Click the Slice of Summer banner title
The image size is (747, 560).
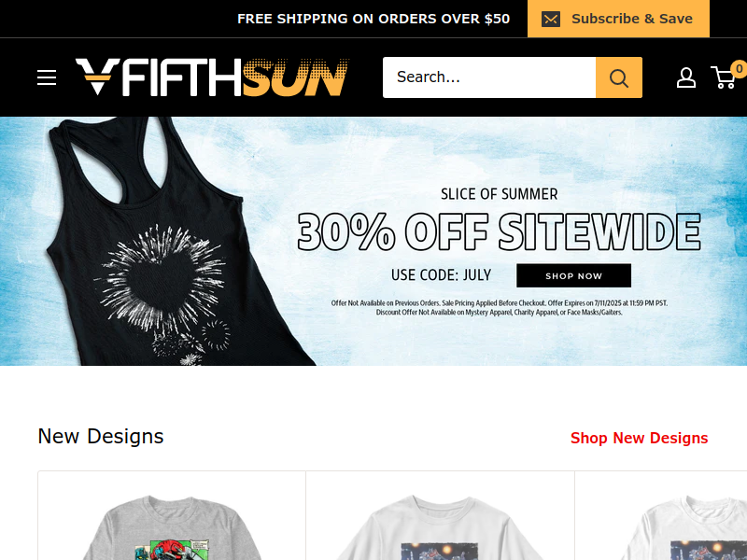coord(499,194)
